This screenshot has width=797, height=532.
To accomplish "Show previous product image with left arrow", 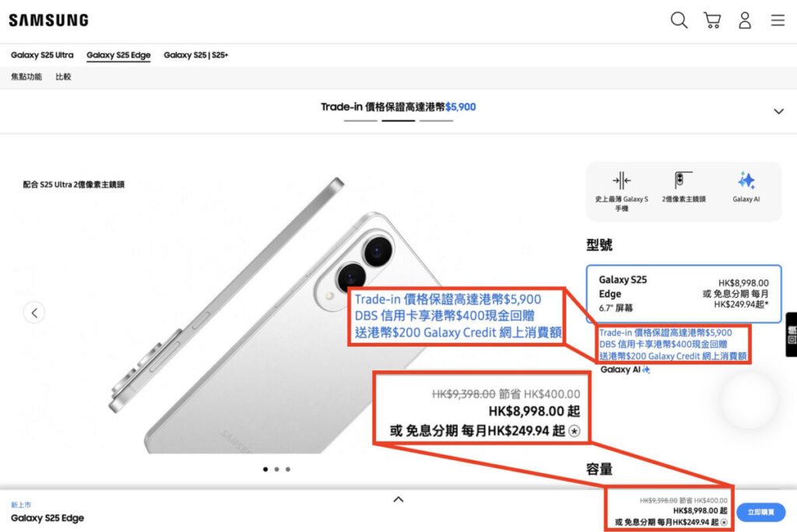I will pyautogui.click(x=34, y=313).
